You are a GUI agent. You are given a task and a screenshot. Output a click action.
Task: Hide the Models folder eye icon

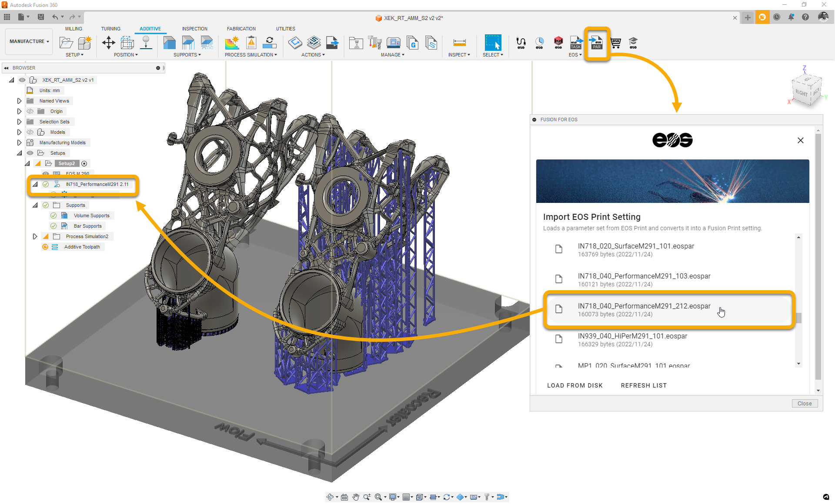pos(30,132)
